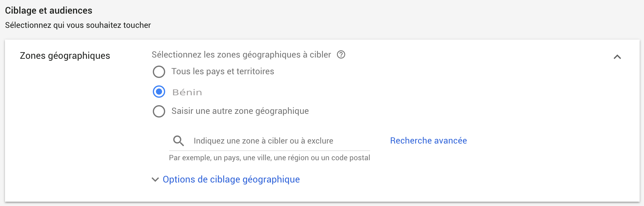Click the Zones géographiques section title
644x206 pixels.
coord(65,56)
